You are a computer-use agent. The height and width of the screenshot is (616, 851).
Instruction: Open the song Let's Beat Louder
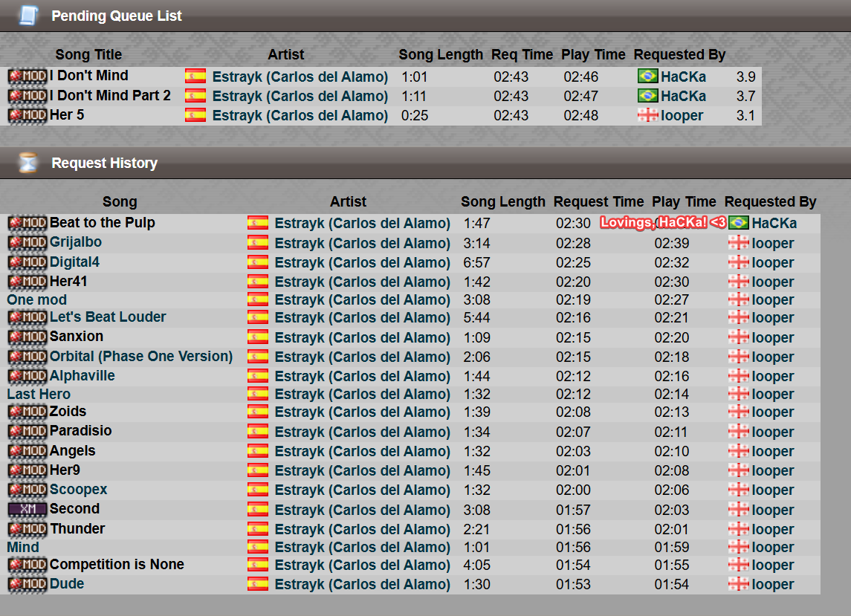click(x=108, y=317)
